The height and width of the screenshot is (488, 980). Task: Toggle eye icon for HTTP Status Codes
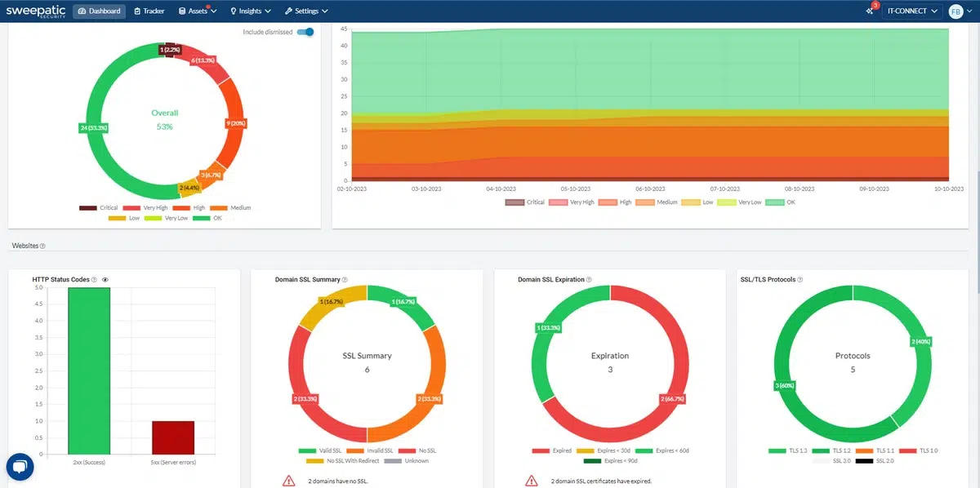[105, 280]
